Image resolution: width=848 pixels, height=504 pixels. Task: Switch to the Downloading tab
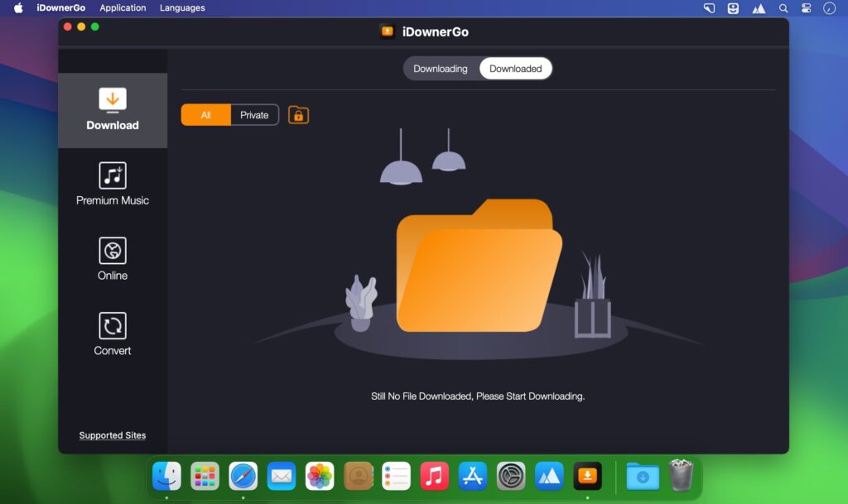point(441,69)
